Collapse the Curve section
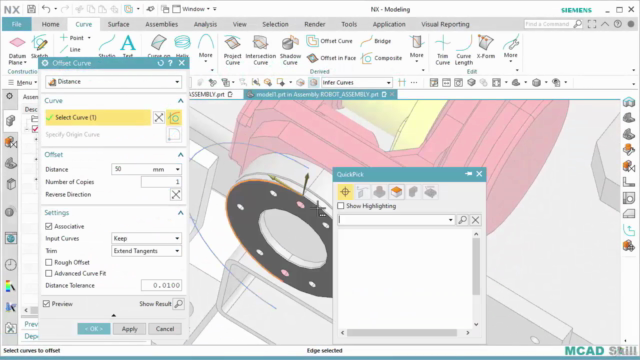Screen dimensions: 640x360 click(180, 100)
